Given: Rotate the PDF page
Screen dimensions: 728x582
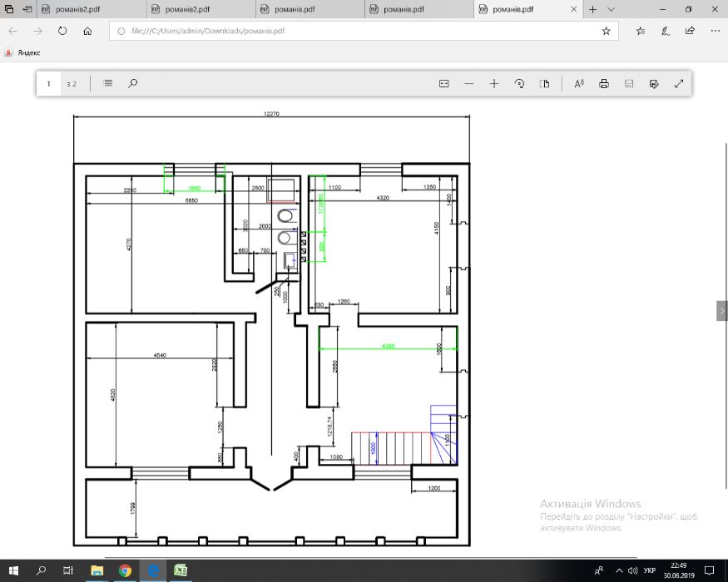Looking at the screenshot, I should coord(519,83).
